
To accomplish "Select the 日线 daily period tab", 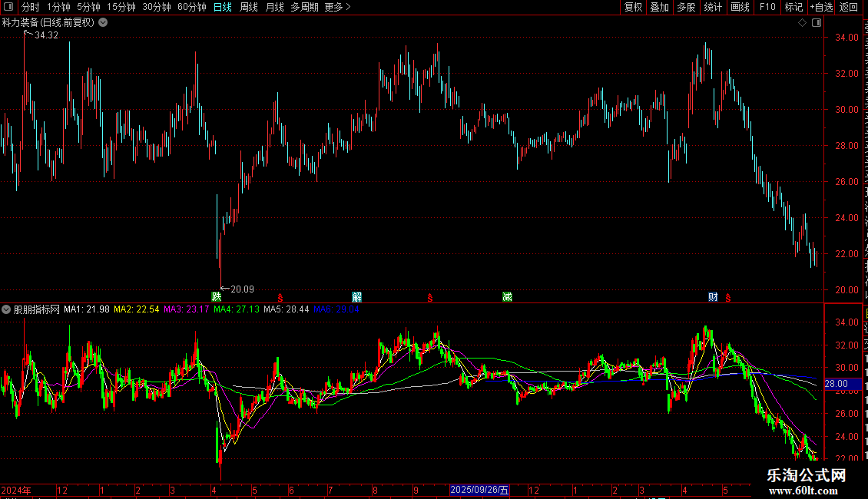I will coord(223,7).
